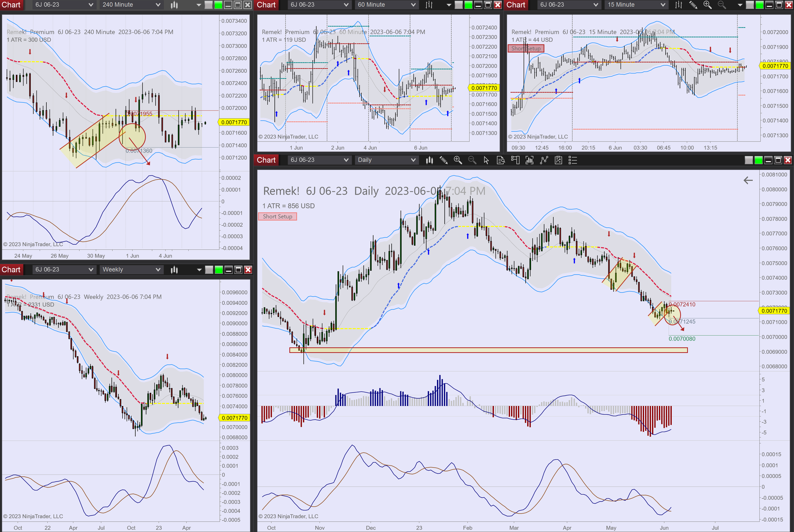This screenshot has height=532, width=794.
Task: Open 240 Minute interval dropdown
Action: (131, 5)
